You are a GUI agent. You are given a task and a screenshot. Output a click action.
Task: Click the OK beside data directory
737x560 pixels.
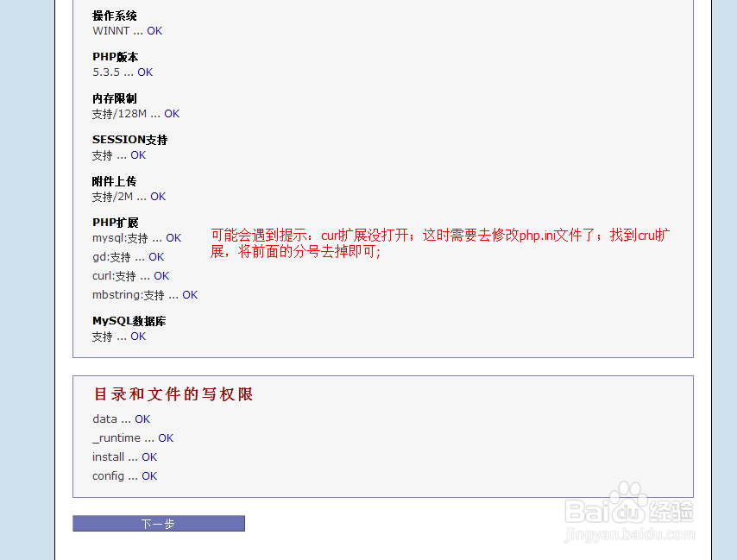[142, 418]
